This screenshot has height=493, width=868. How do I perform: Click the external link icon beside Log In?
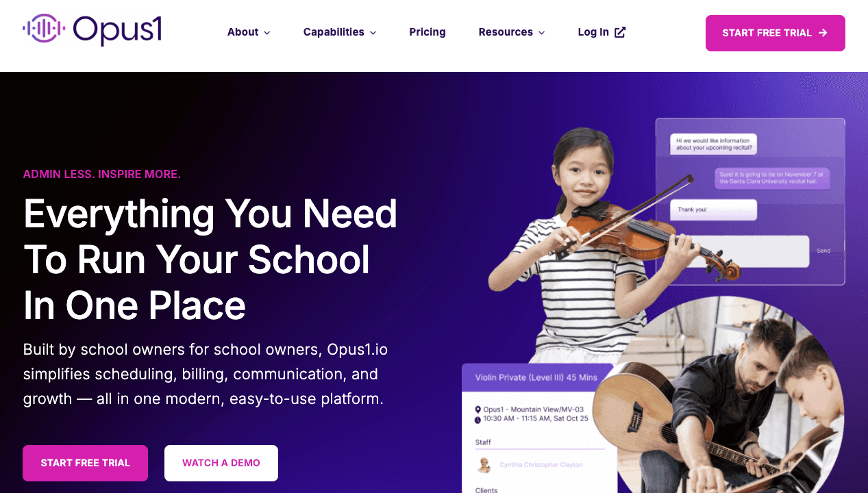(620, 32)
